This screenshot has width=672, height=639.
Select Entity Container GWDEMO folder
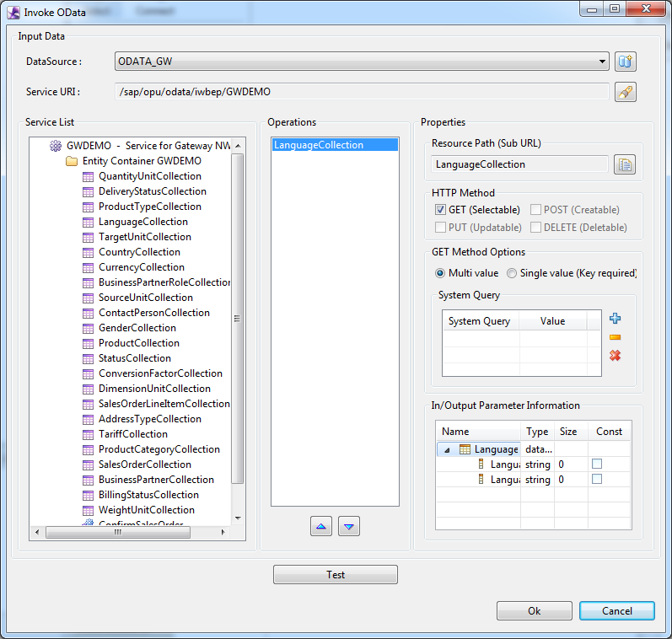[141, 161]
